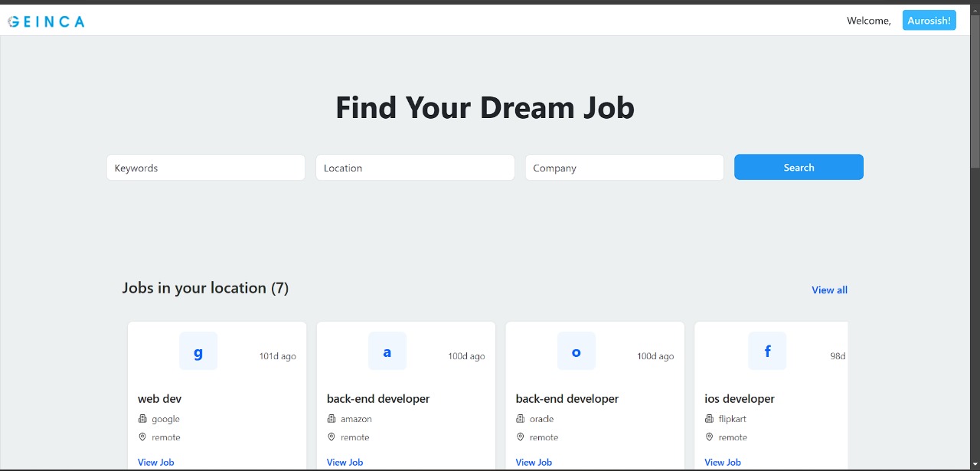Click building icon beside oracle
The width and height of the screenshot is (980, 471).
pos(521,419)
